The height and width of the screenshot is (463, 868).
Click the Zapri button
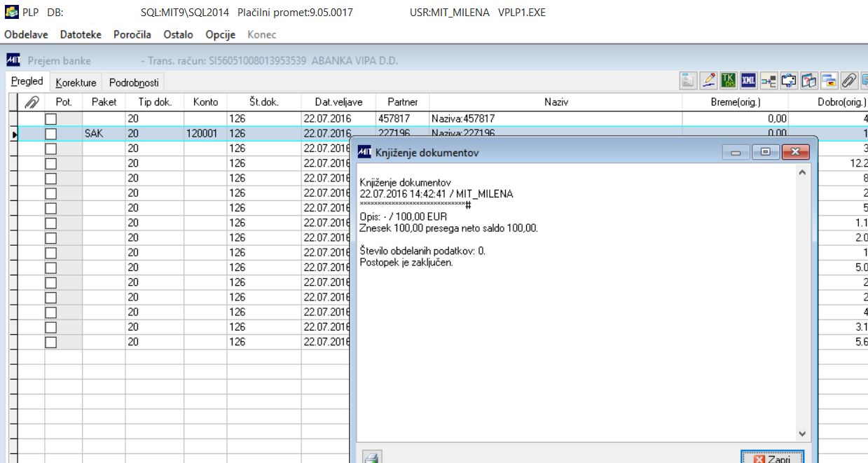773,458
